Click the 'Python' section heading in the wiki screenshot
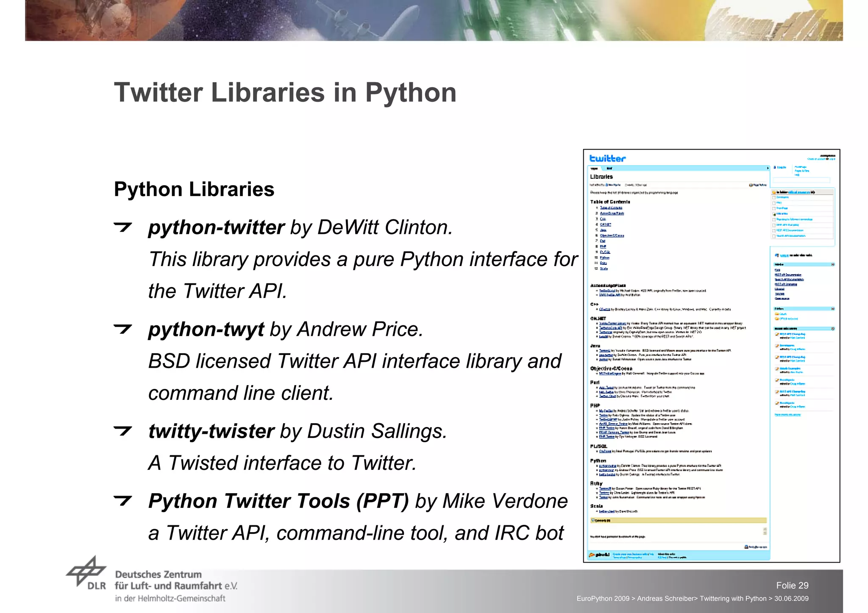Screen dimensions: 868x613 click(598, 460)
